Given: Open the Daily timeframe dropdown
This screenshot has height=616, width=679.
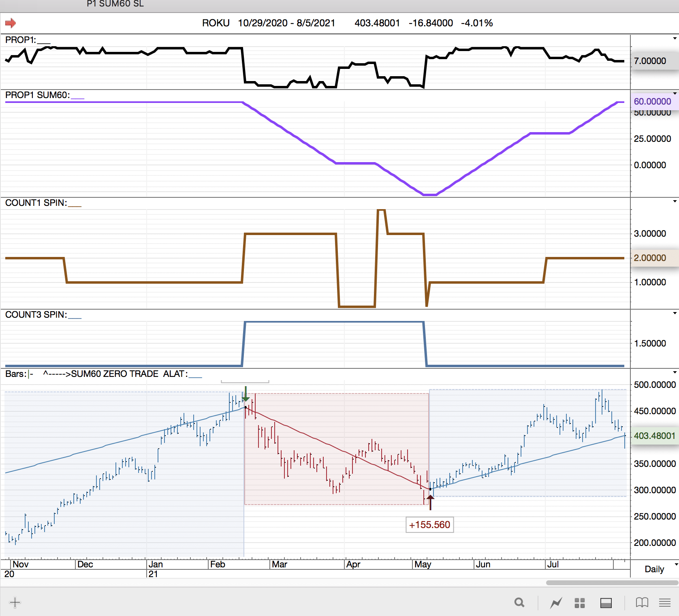Looking at the screenshot, I should [x=676, y=564].
